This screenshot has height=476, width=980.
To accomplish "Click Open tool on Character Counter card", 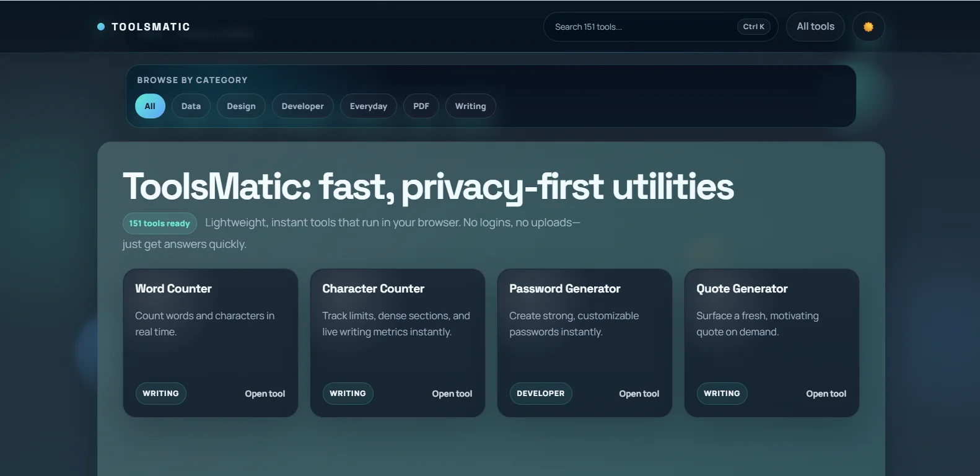I will [x=452, y=394].
